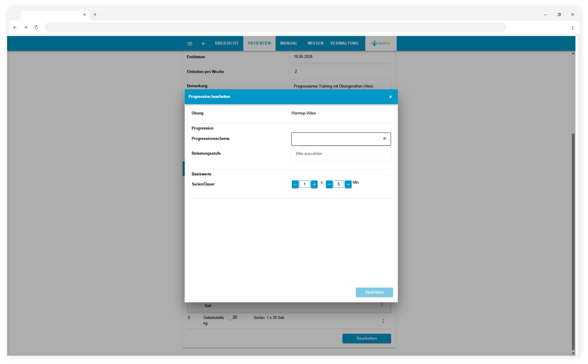Click the scrollbar up arrow

[573, 53]
